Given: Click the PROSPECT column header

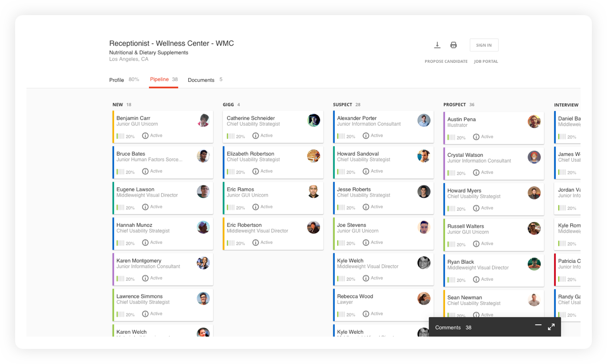Looking at the screenshot, I should tap(454, 104).
